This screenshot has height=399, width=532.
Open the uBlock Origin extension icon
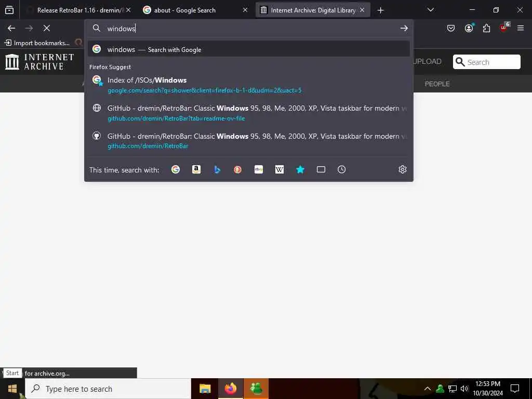504,28
